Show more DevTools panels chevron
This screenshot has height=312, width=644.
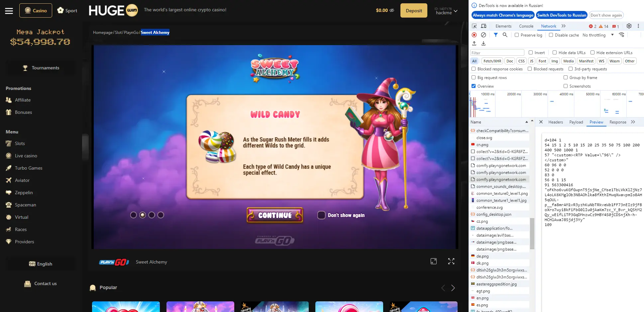(564, 26)
